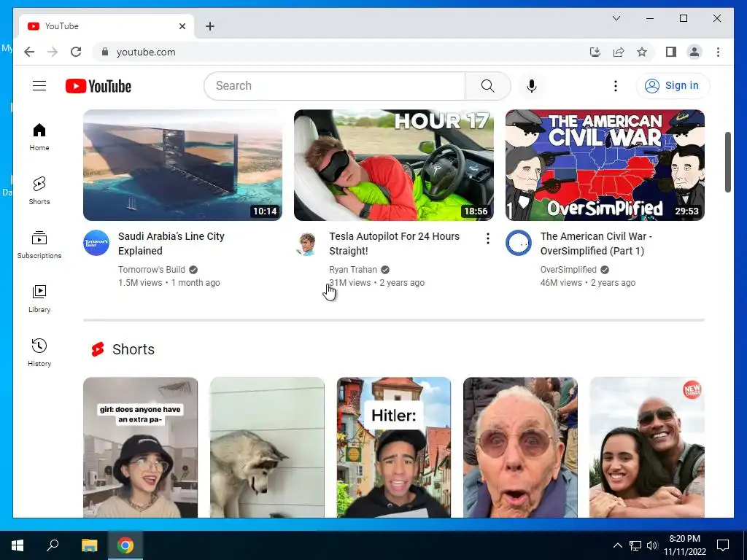
Task: Click the search magnifier button
Action: coord(487,86)
